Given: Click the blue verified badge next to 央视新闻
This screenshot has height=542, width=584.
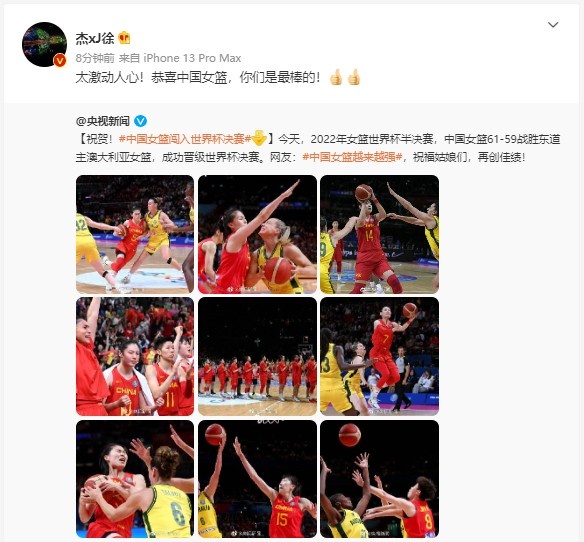Looking at the screenshot, I should 140,121.
